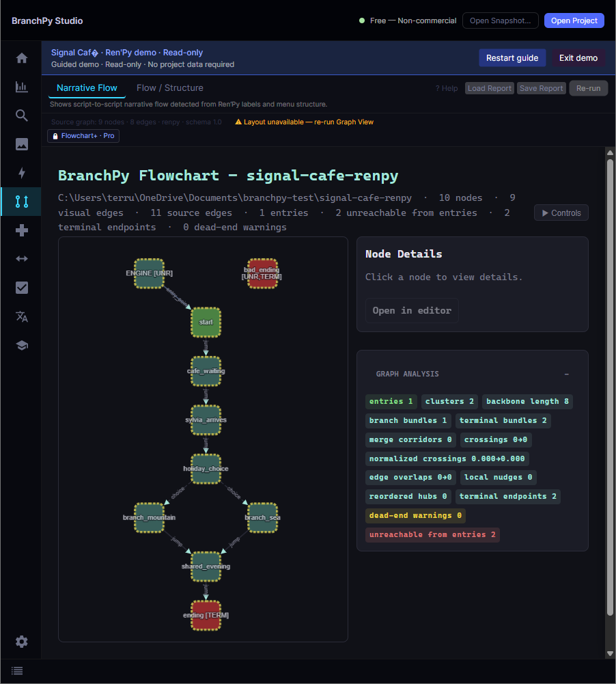616x684 pixels.
Task: Click the 'dead-end warnings 0' chip
Action: coord(415,516)
